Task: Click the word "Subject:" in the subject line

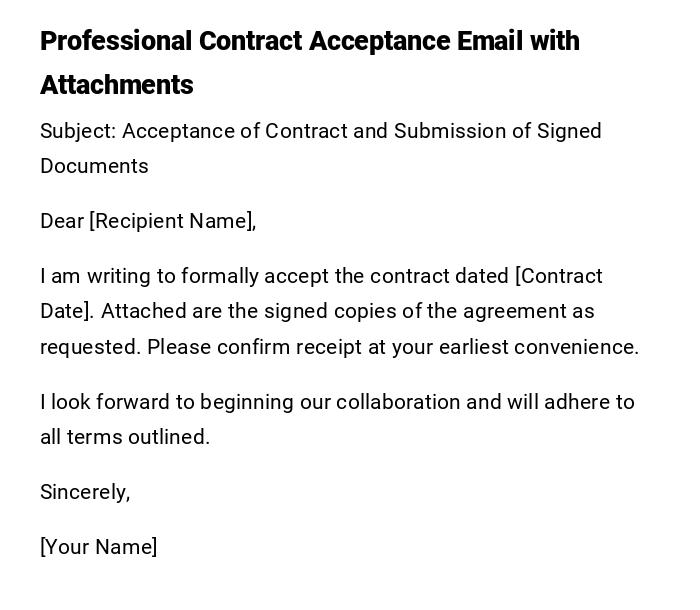Action: coord(78,132)
